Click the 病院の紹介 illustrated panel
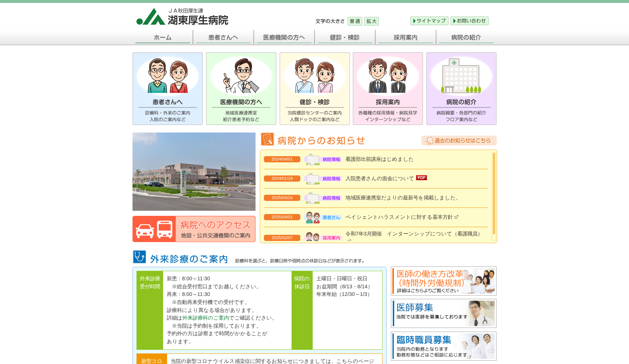The height and width of the screenshot is (364, 629). tap(461, 88)
